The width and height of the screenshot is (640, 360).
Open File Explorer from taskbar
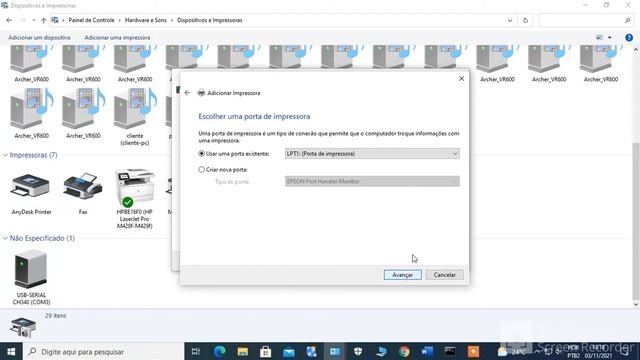pos(243,351)
